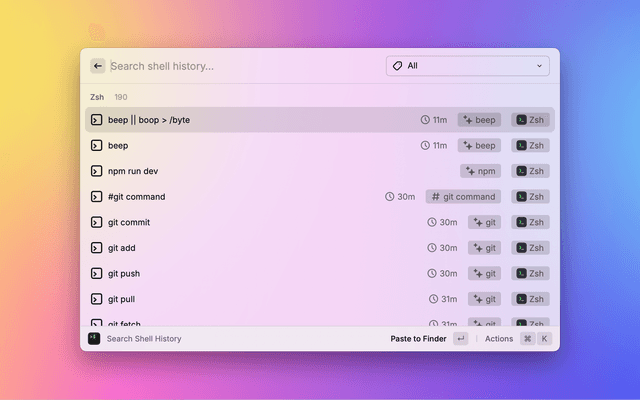
Task: Click the clock icon on the 'git commit' row
Action: (x=433, y=222)
